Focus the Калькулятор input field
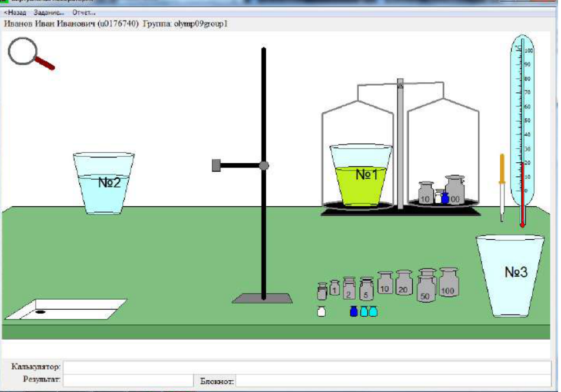The height and width of the screenshot is (392, 561). [x=307, y=367]
